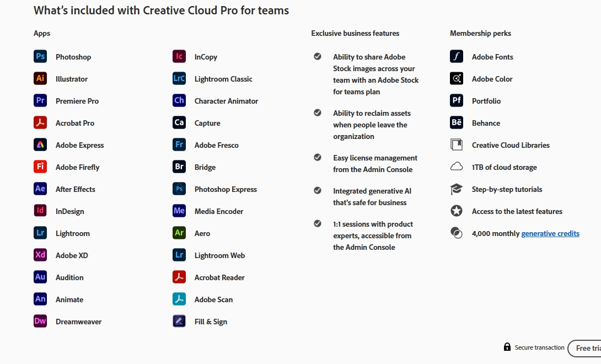Viewport: 601px width, 364px height.
Task: Click the Lightroom Classic LrC icon
Action: (179, 78)
